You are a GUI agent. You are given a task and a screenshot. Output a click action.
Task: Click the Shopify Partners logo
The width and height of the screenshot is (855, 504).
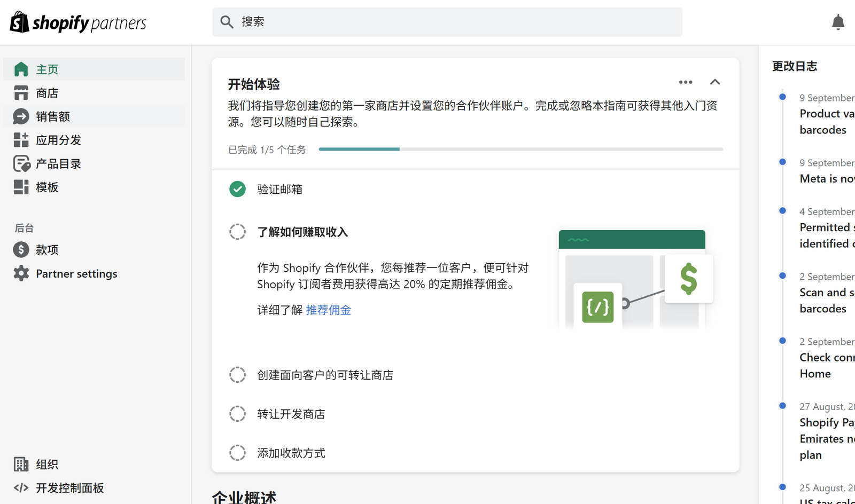click(78, 22)
